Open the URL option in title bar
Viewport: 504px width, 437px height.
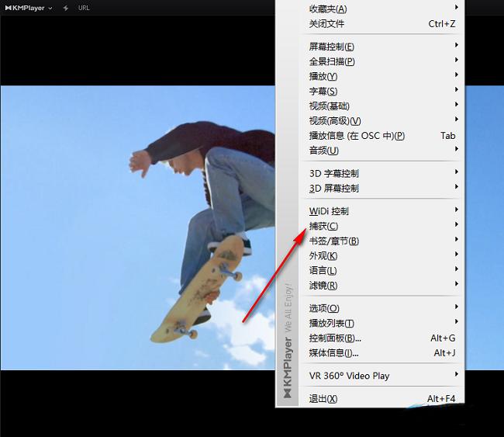(x=84, y=8)
